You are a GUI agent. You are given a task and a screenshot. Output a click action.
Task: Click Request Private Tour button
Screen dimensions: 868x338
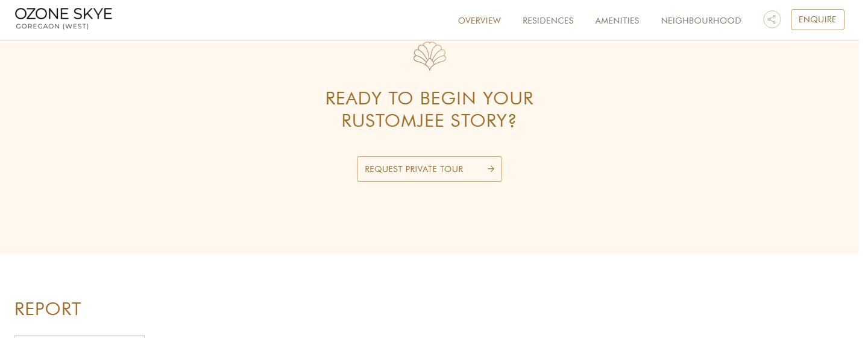click(429, 169)
